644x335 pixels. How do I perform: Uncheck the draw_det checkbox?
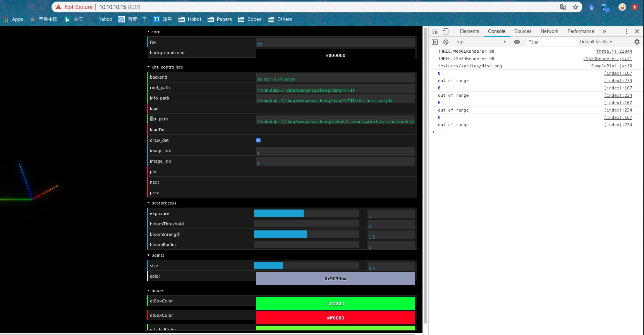[258, 140]
